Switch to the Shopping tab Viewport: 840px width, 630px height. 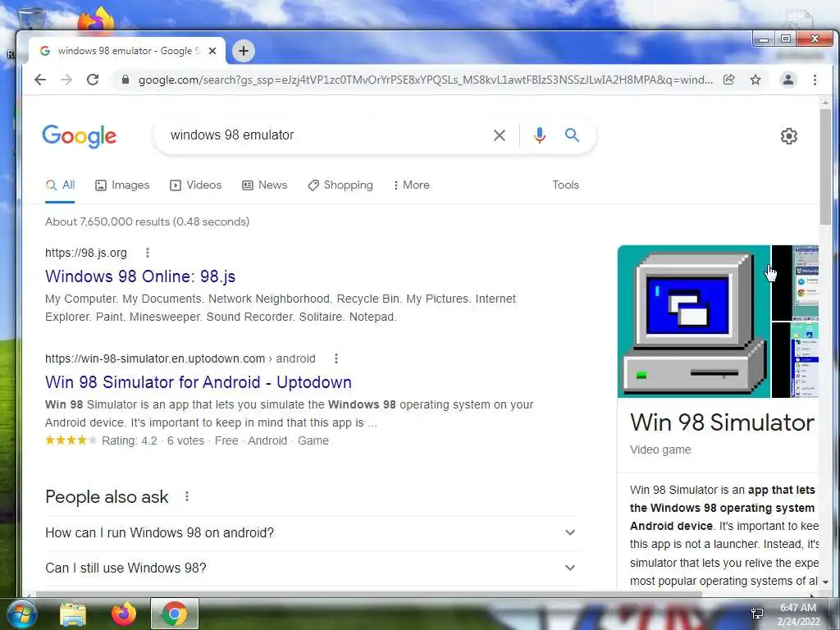tap(340, 185)
